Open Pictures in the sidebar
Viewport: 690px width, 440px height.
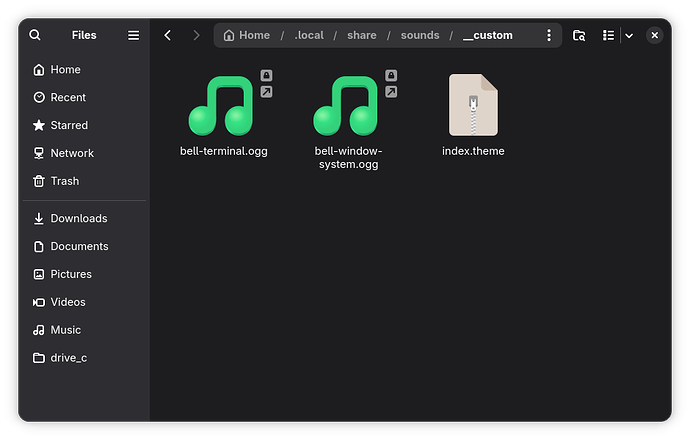tap(84, 274)
